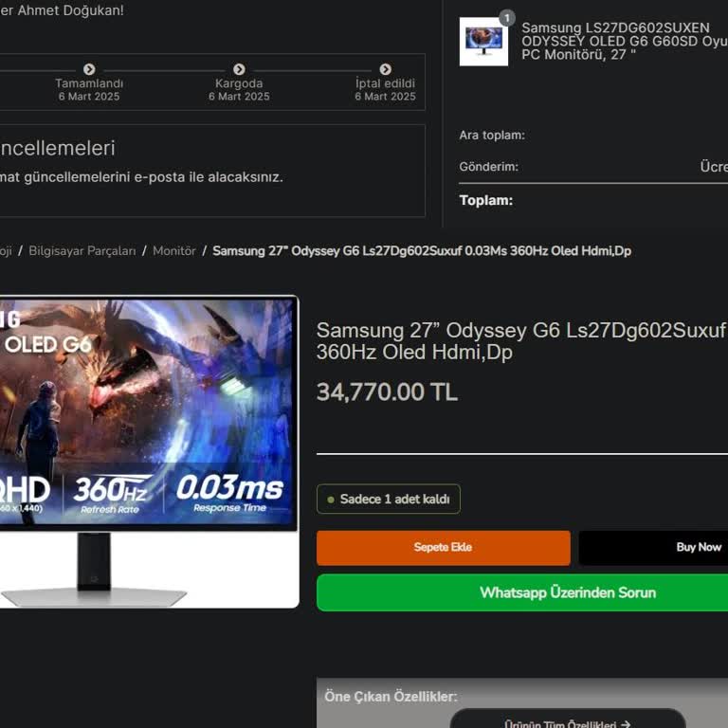Tap the Whatsapp Üzerinden Sorun button
728x728 pixels.
coord(522,592)
